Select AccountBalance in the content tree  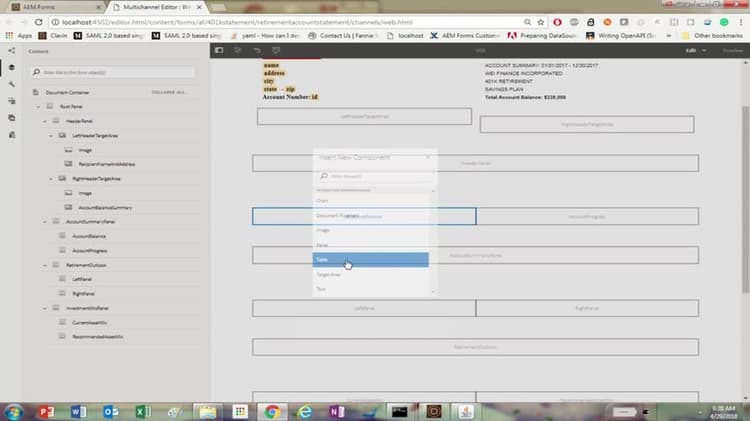click(x=89, y=236)
